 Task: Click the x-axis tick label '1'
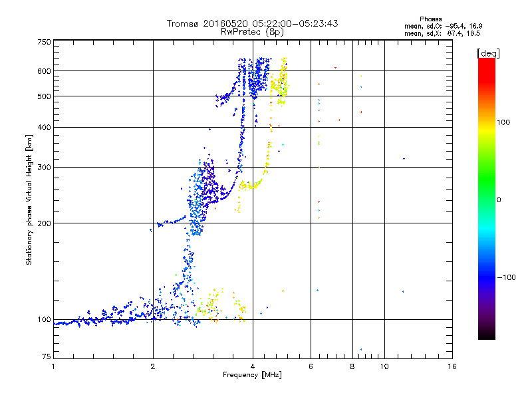[x=53, y=366]
